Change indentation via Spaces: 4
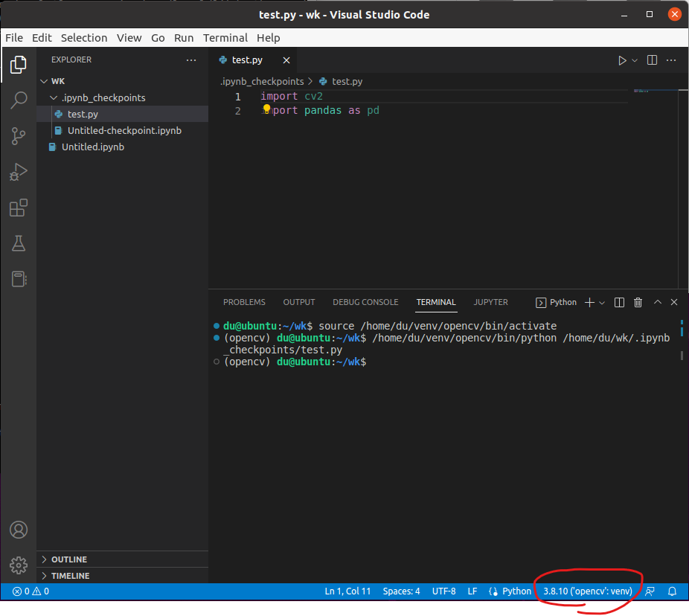 point(401,591)
